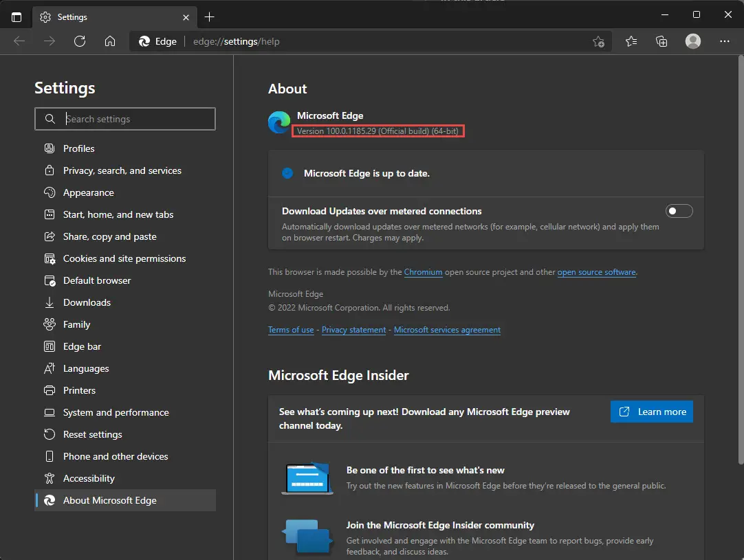The height and width of the screenshot is (560, 744).
Task: Open Downloads settings
Action: pyautogui.click(x=125, y=302)
